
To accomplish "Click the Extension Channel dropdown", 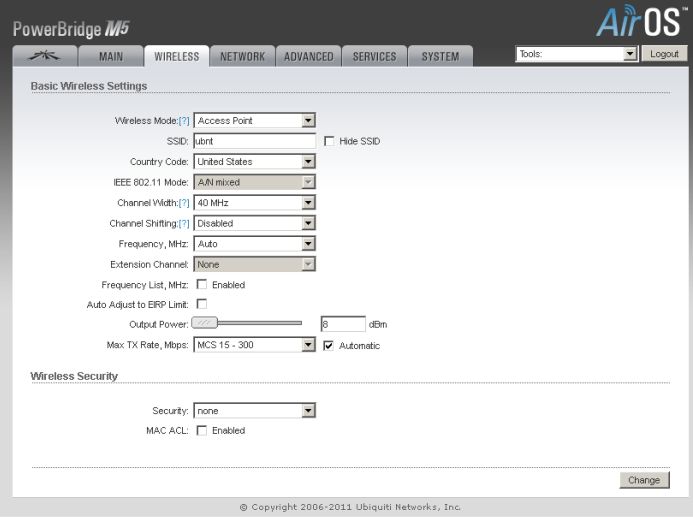I will tap(255, 264).
